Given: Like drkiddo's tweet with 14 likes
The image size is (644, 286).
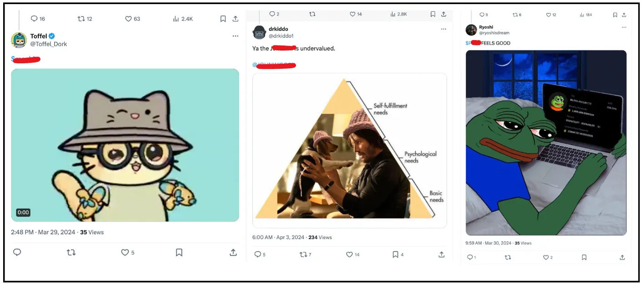Looking at the screenshot, I should (350, 255).
